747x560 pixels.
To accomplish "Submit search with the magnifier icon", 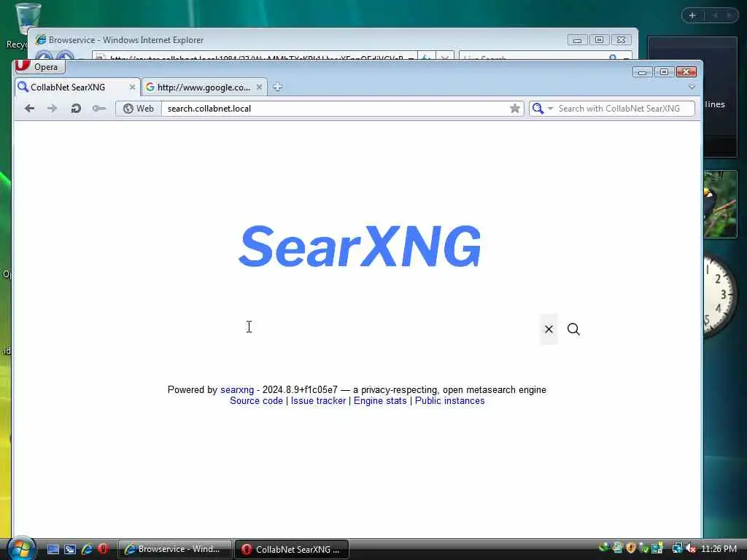I will point(573,329).
